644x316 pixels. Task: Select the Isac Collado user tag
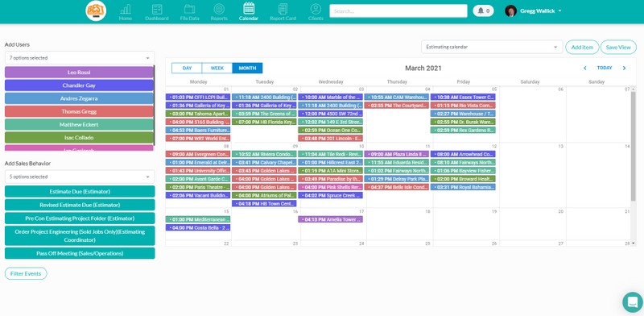point(79,137)
